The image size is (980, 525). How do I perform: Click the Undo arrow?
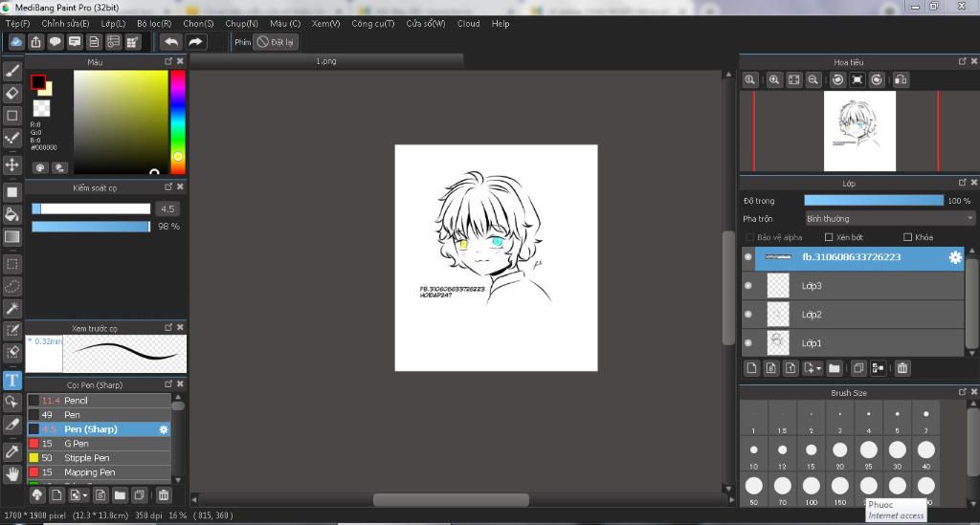[170, 42]
